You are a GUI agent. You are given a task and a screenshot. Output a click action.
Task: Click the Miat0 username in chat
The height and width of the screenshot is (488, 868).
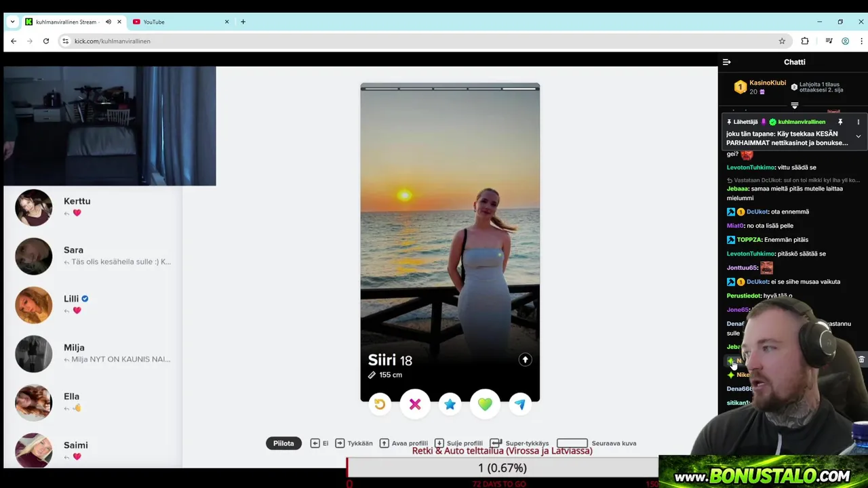click(736, 226)
